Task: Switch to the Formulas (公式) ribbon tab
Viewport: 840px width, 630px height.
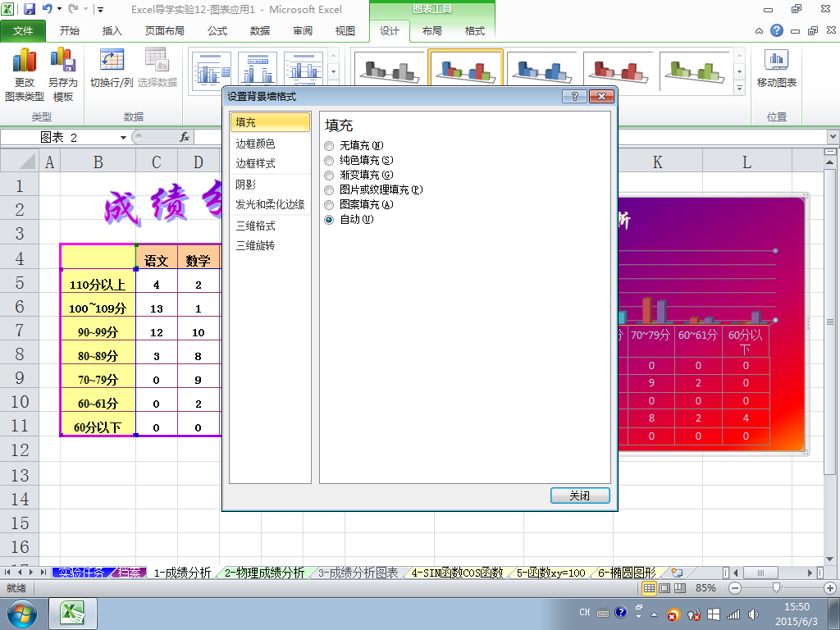Action: pos(217,31)
